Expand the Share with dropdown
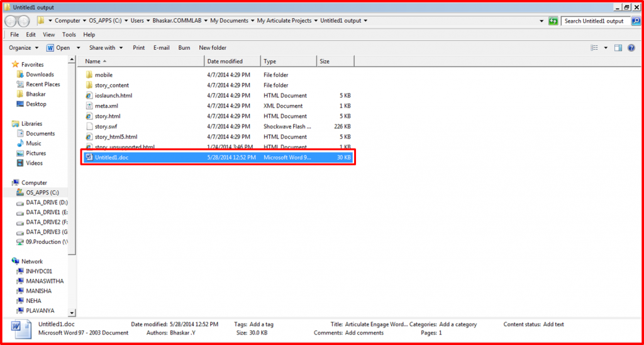644x345 pixels. pyautogui.click(x=105, y=48)
